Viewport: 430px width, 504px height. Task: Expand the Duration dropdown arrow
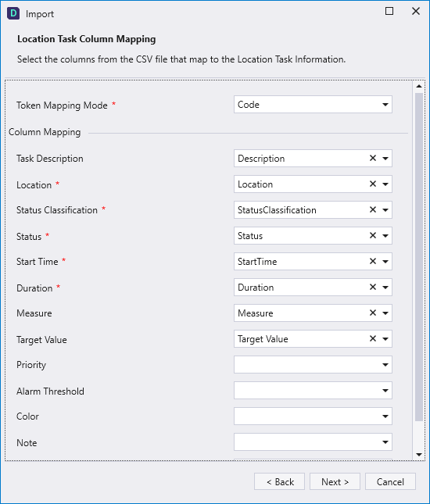[x=385, y=288]
